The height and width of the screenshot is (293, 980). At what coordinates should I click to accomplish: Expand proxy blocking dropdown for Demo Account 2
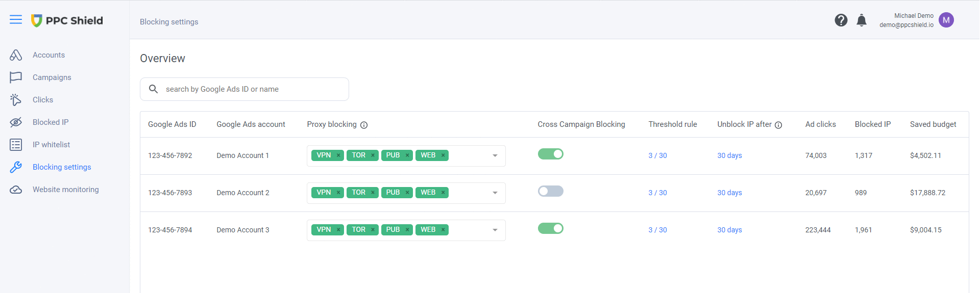[x=495, y=193]
